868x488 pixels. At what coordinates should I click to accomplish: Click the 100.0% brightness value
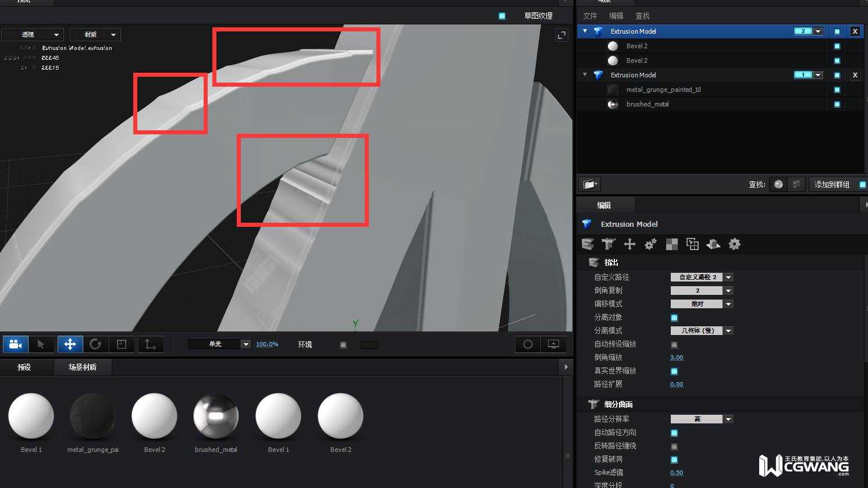(x=267, y=344)
